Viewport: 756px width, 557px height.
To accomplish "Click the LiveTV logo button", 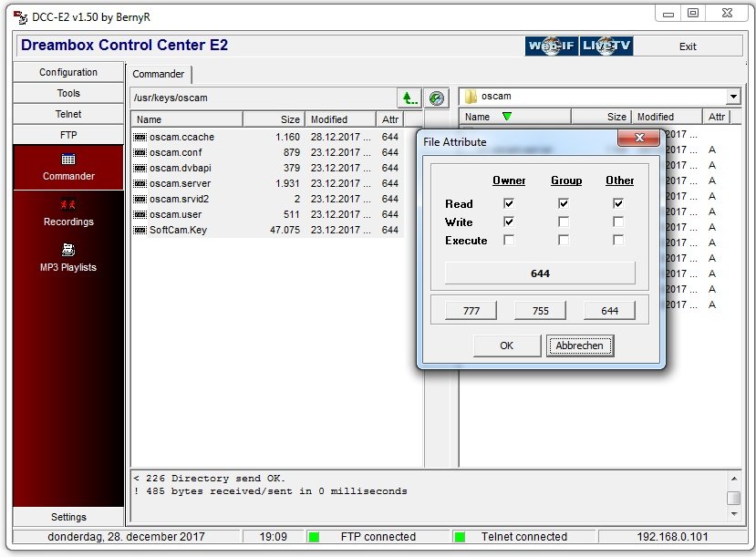I will [x=607, y=46].
